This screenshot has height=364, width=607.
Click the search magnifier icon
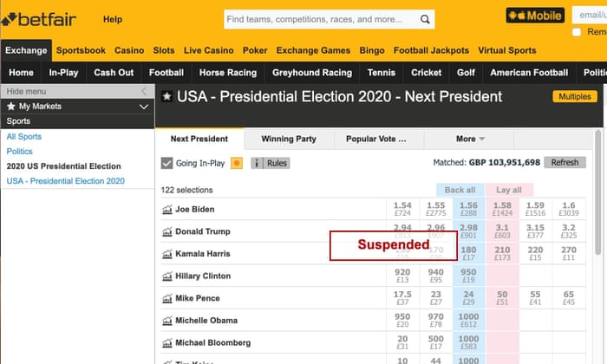coord(425,19)
